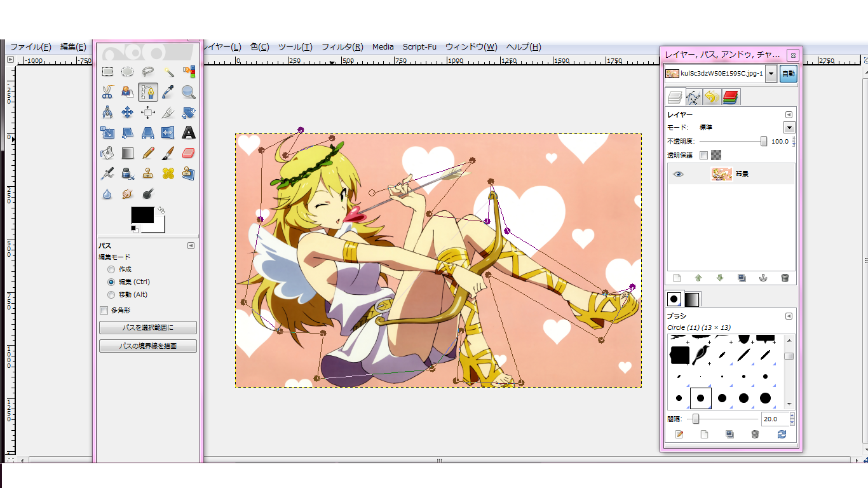Select the Ellipse Select tool
Screen dimensions: 868x488
[128, 72]
